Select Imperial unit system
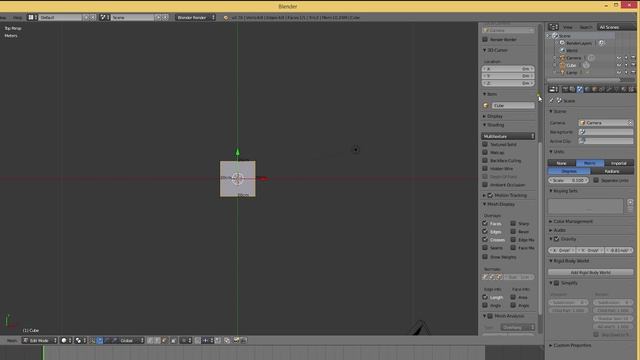Viewport: 640px width, 360px height. [x=619, y=163]
